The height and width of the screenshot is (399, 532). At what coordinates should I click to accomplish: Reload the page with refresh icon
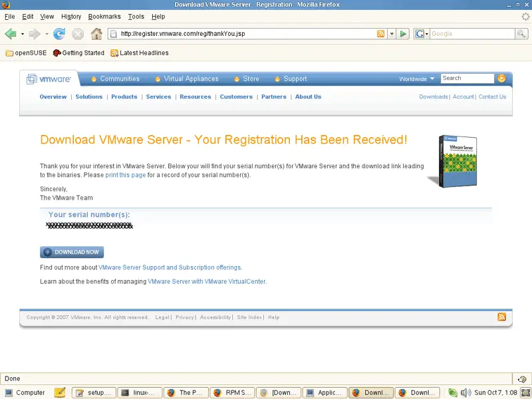click(x=59, y=34)
